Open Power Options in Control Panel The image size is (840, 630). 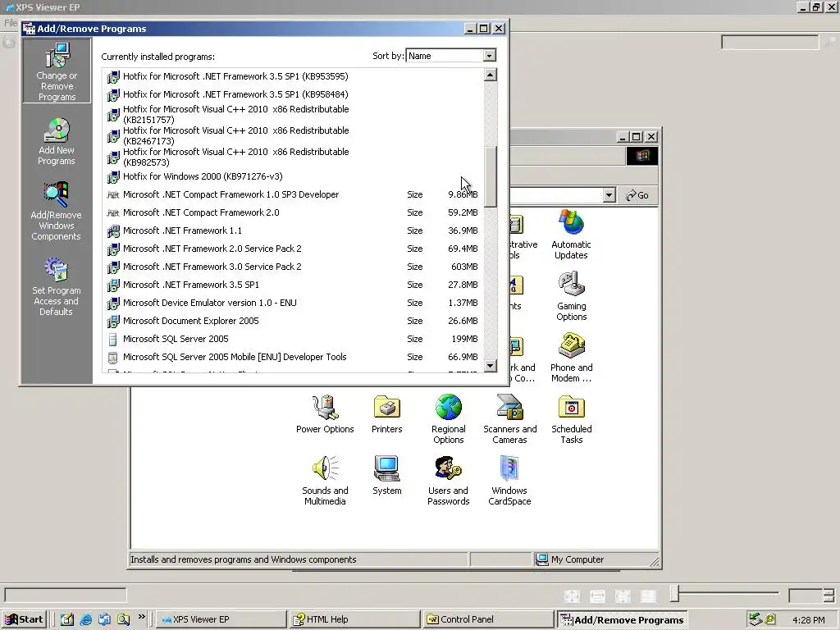tap(325, 413)
